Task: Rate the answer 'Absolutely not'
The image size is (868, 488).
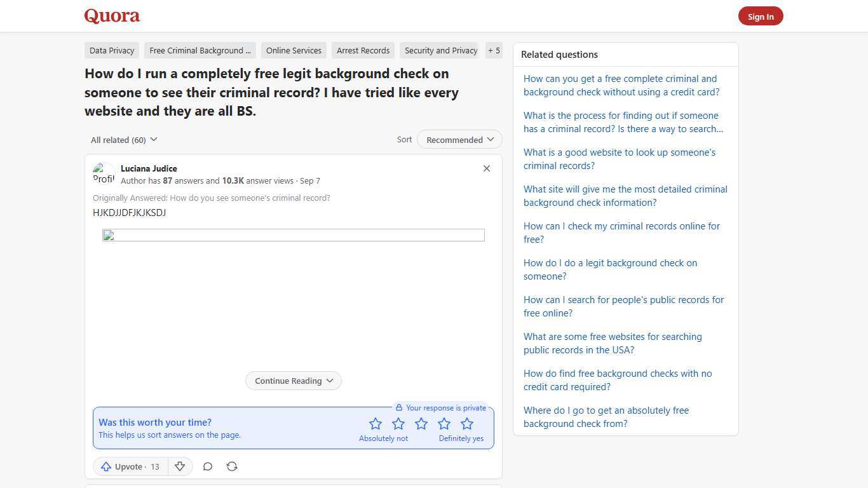Action: (x=376, y=423)
